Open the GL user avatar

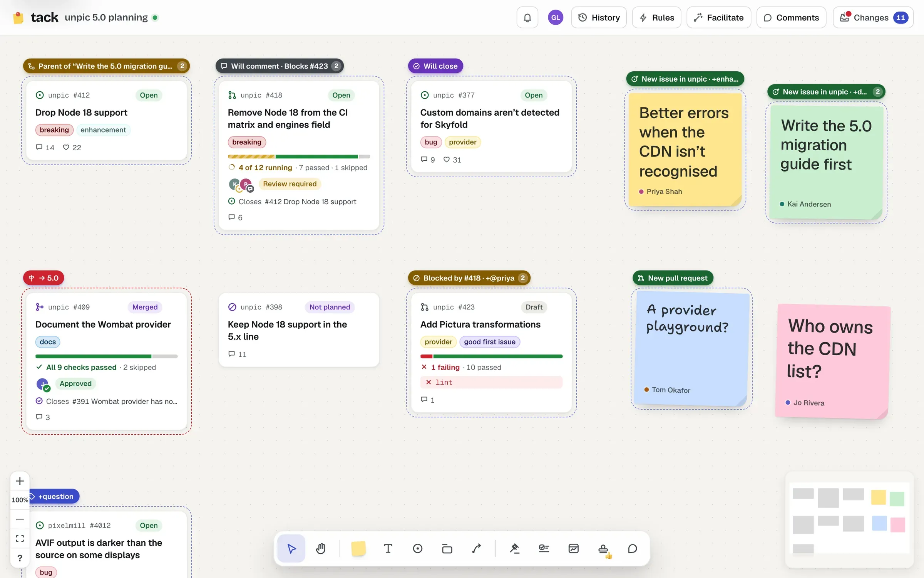point(556,17)
